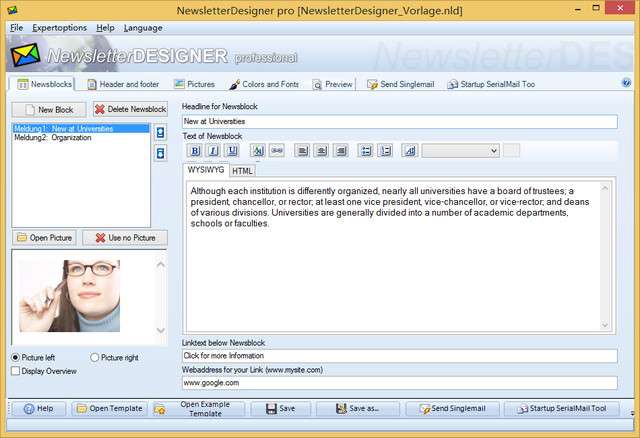Click the Help button in the bottom bar
The height and width of the screenshot is (438, 640).
tap(39, 408)
